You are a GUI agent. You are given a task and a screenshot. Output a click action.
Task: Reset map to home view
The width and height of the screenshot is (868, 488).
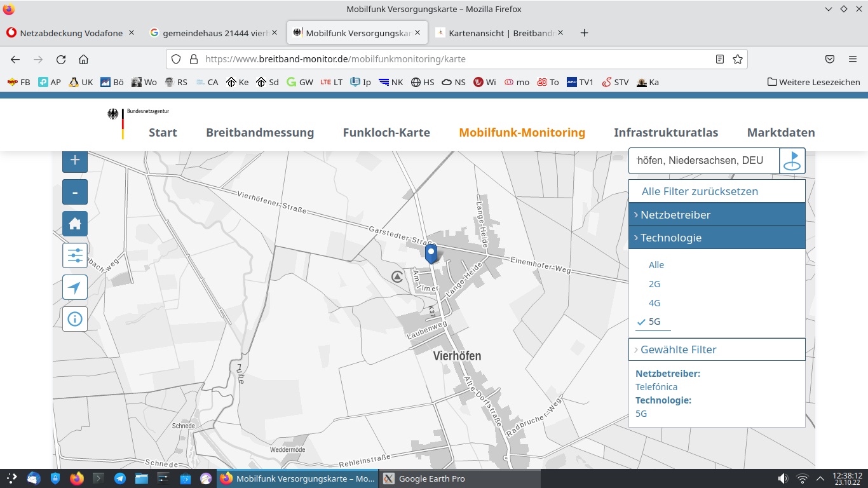pos(75,224)
